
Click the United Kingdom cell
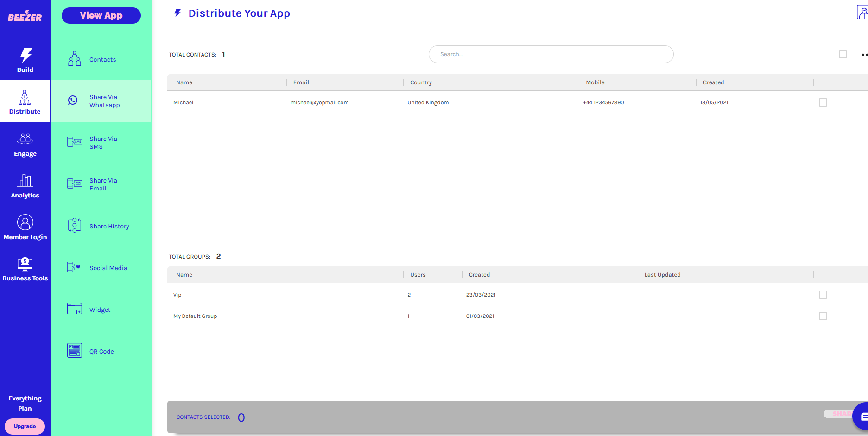point(428,102)
